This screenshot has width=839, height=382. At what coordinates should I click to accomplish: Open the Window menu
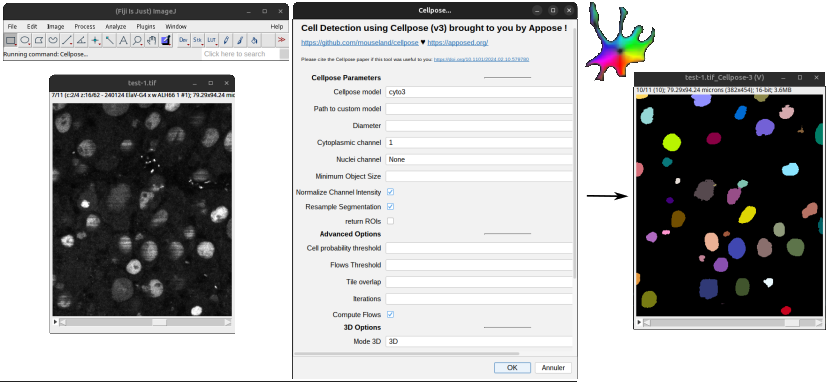[176, 26]
